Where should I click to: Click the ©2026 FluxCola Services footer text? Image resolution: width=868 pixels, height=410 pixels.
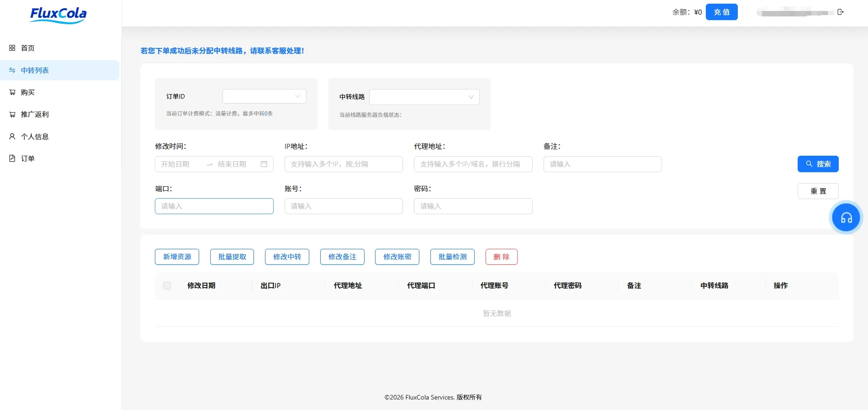tap(433, 397)
